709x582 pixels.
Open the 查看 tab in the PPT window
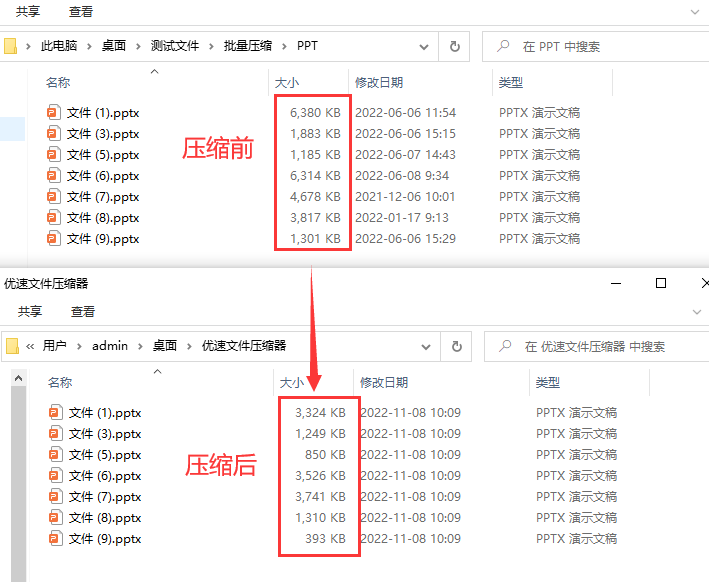(x=81, y=11)
